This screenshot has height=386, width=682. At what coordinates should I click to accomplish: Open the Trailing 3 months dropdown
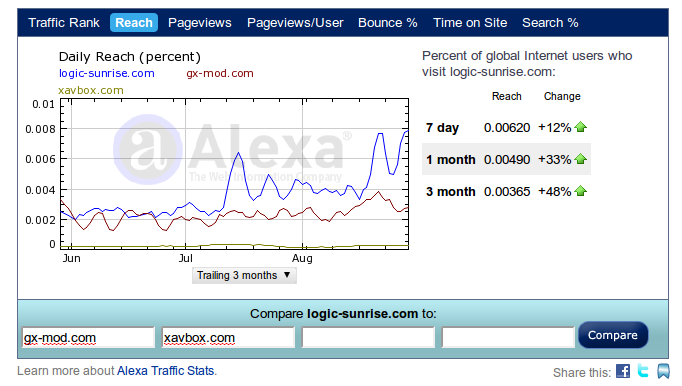tap(244, 275)
